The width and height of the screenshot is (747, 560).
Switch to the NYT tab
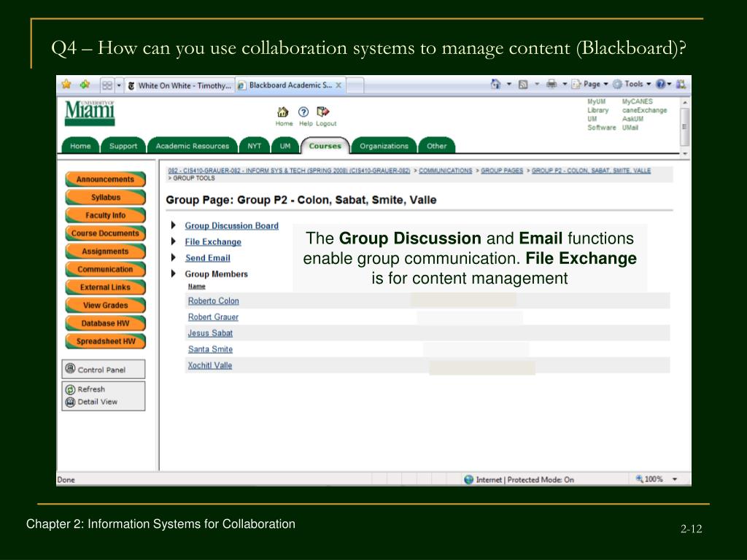pos(254,146)
